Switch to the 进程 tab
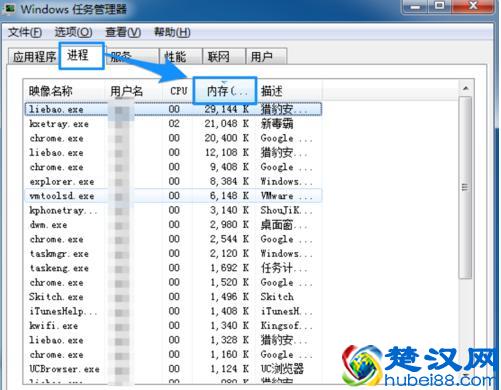 point(82,55)
